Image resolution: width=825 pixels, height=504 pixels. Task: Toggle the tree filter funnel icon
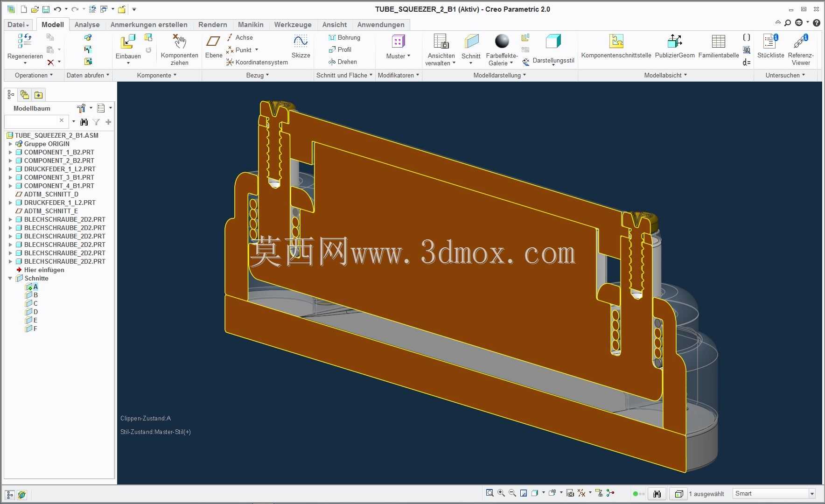96,122
